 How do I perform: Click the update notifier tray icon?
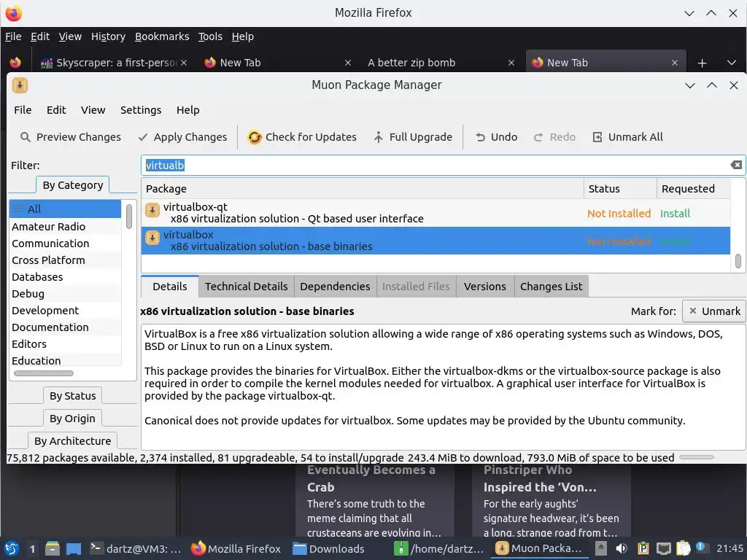point(701,548)
